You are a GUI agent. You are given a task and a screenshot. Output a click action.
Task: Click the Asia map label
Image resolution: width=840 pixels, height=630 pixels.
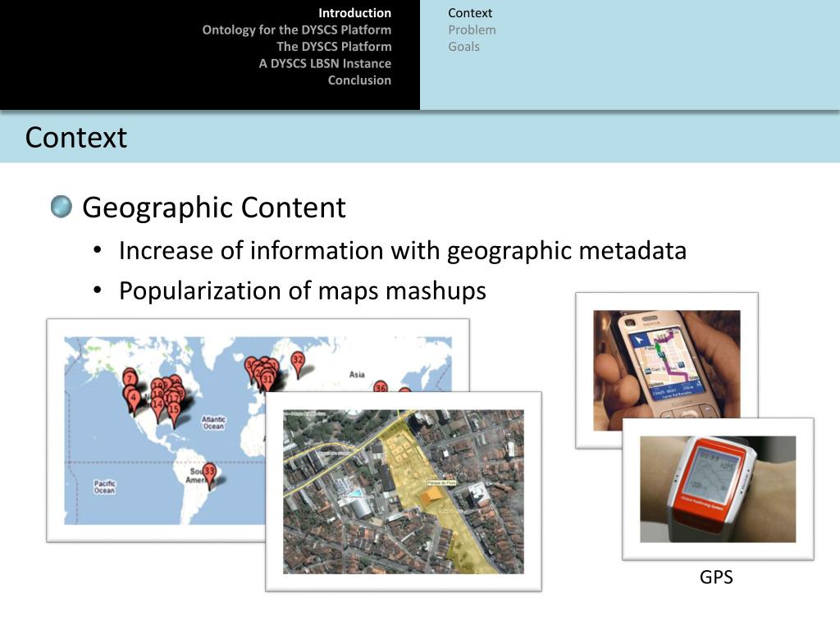click(357, 374)
